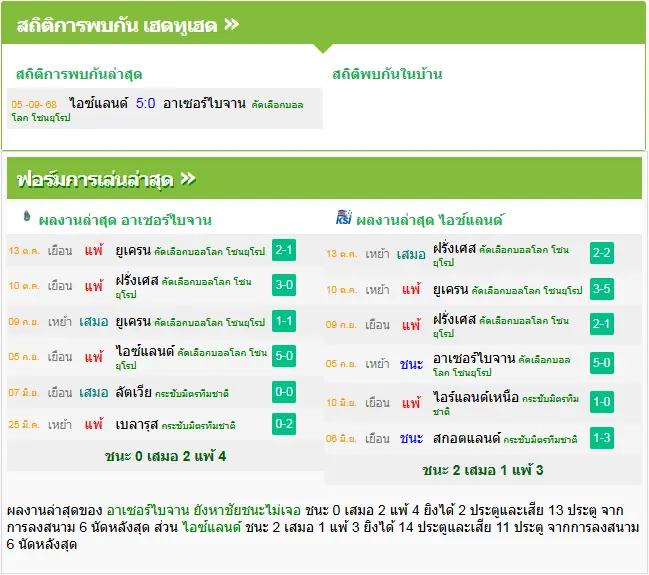The image size is (649, 575).
Task: Open the 3-0 score badge for Azerbaijan versus ฝรั่งเศส
Action: (x=284, y=285)
